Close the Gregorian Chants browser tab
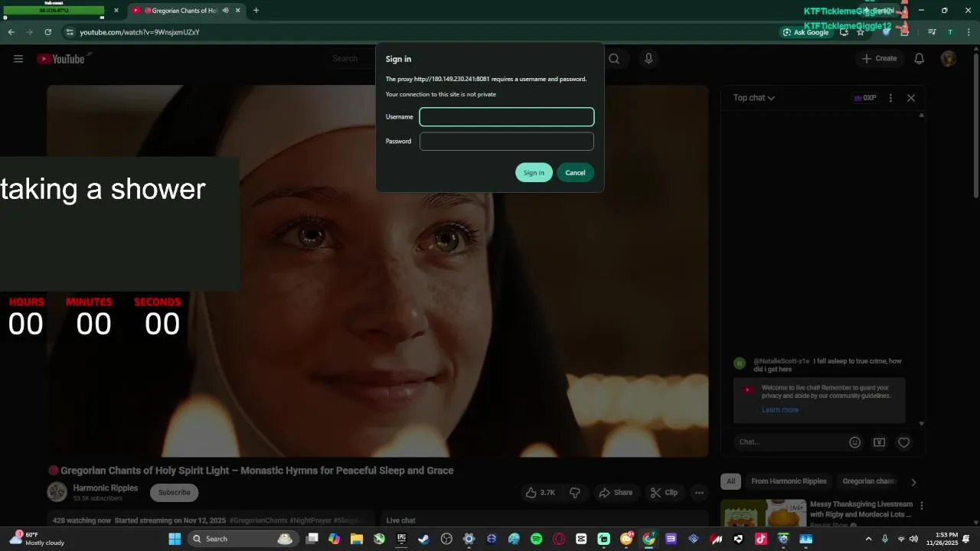The image size is (980, 551). point(238,11)
